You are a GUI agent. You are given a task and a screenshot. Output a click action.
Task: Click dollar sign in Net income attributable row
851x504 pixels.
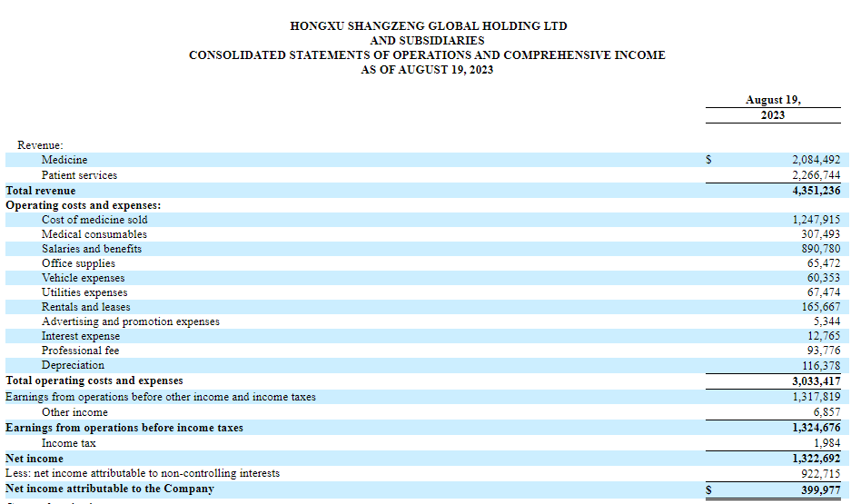pyautogui.click(x=708, y=489)
